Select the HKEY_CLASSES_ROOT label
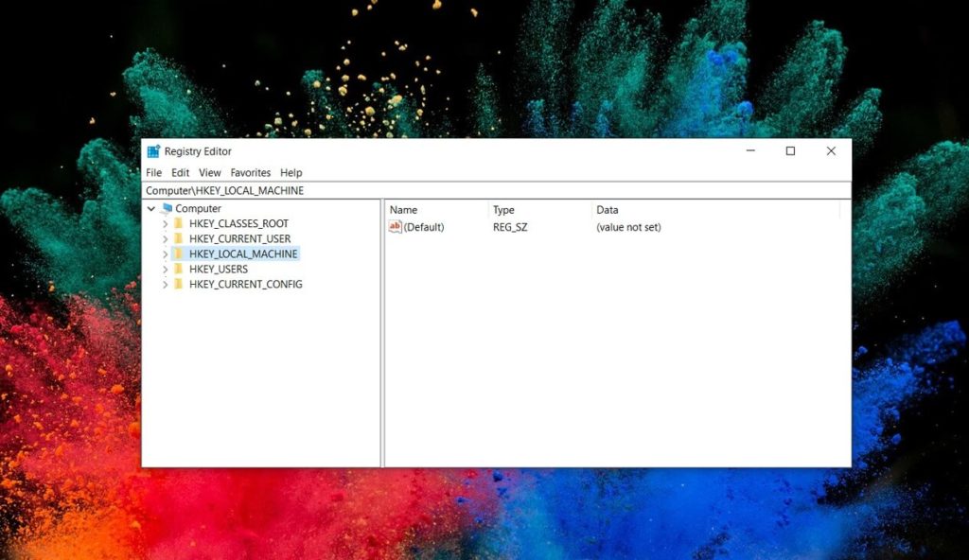 [x=238, y=223]
